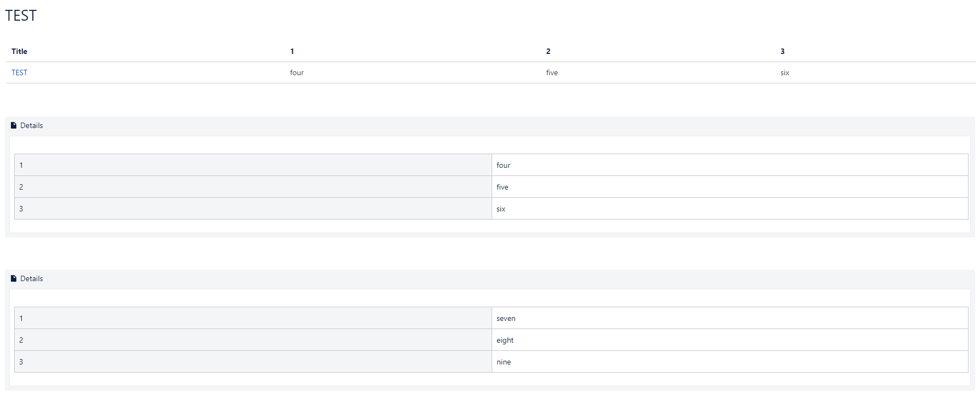The width and height of the screenshot is (980, 395).
Task: Click column header "1" in the report table
Action: (292, 51)
